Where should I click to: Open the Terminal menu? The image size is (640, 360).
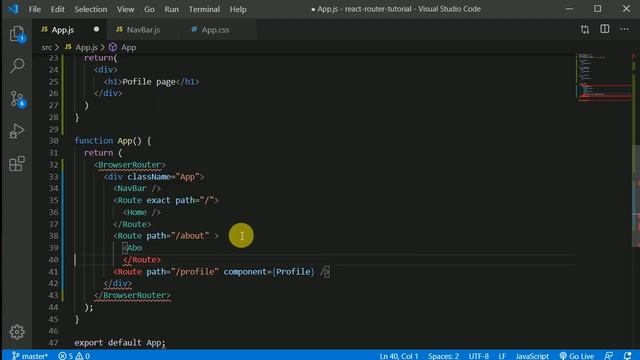click(x=204, y=9)
